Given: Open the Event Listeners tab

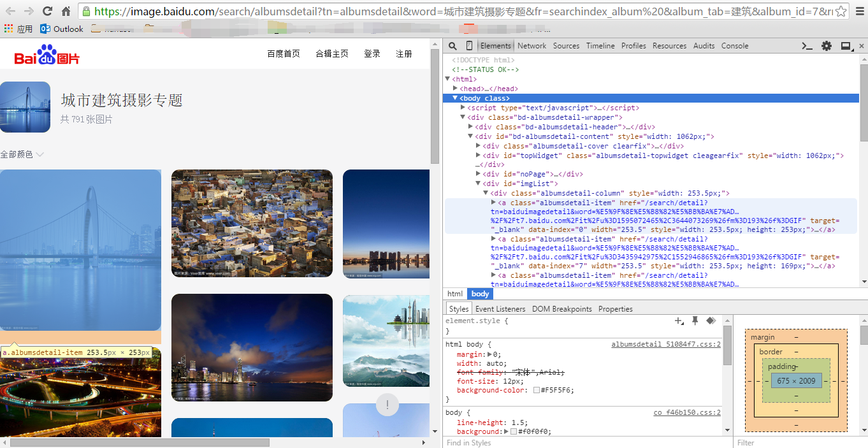Looking at the screenshot, I should (500, 308).
